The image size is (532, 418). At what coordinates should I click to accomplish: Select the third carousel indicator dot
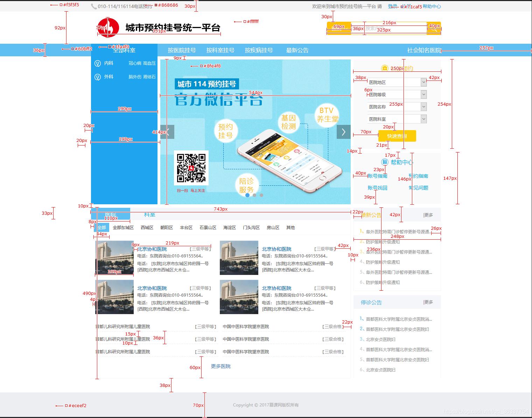coord(261,195)
